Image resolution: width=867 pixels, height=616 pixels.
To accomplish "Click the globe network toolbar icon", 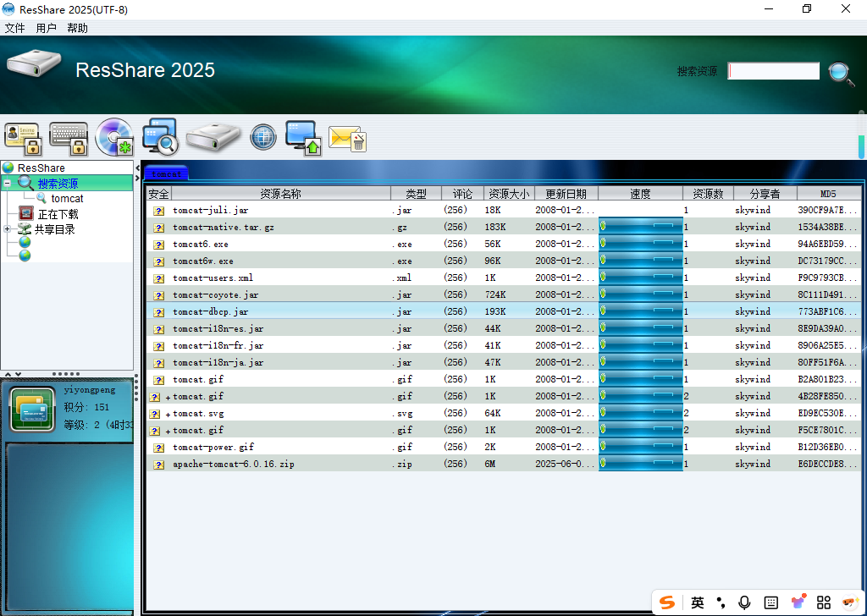I will pyautogui.click(x=263, y=137).
